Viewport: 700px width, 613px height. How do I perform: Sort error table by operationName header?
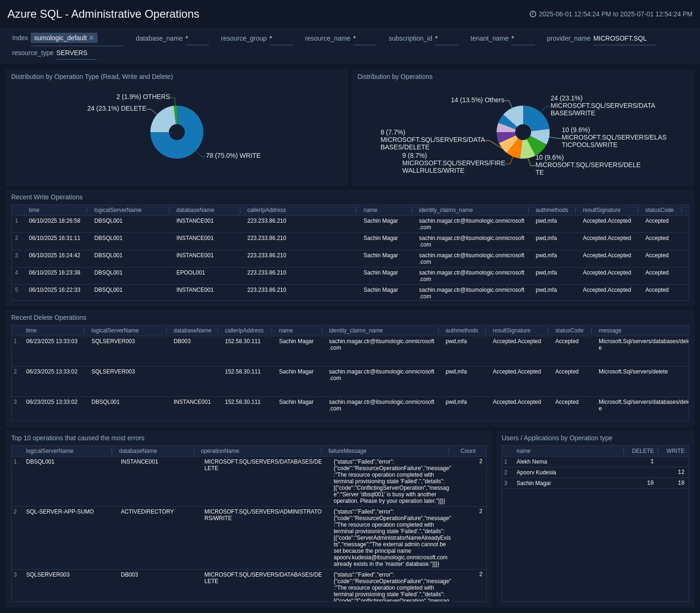point(220,451)
